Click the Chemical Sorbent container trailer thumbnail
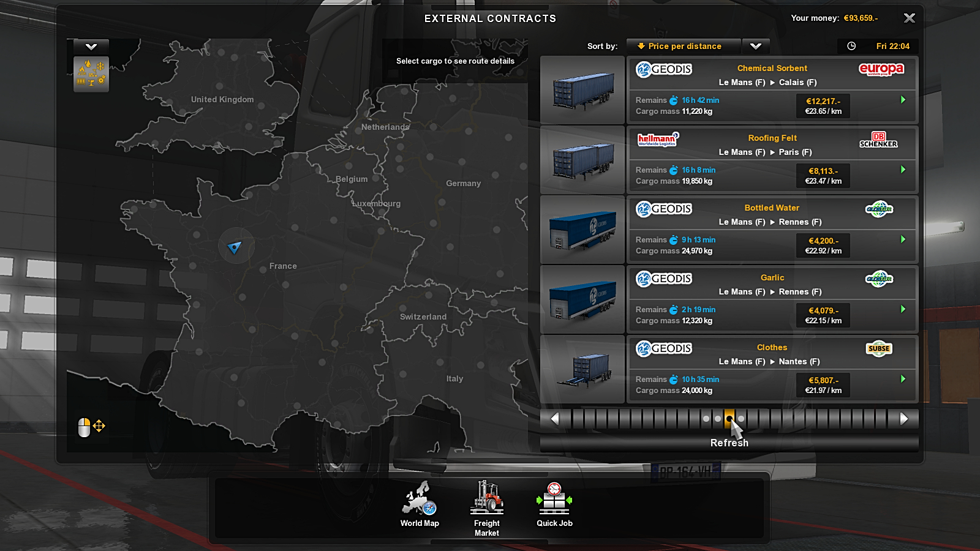This screenshot has width=980, height=551. pyautogui.click(x=582, y=90)
